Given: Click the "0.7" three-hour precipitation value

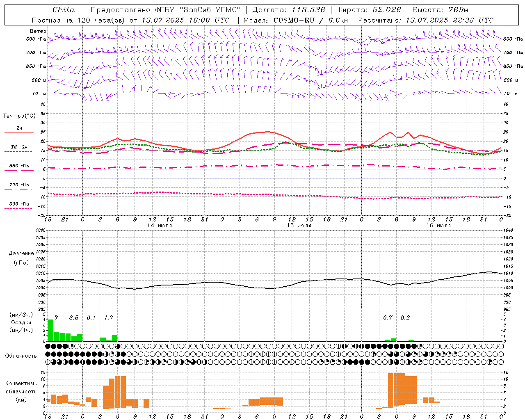Looking at the screenshot, I should pyautogui.click(x=388, y=317).
